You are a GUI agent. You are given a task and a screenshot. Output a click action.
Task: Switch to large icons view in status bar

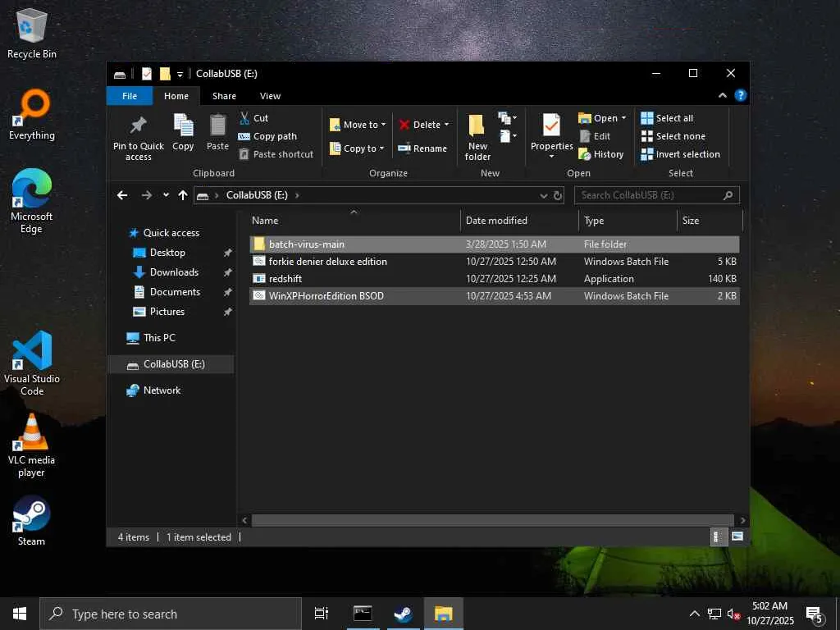click(737, 536)
